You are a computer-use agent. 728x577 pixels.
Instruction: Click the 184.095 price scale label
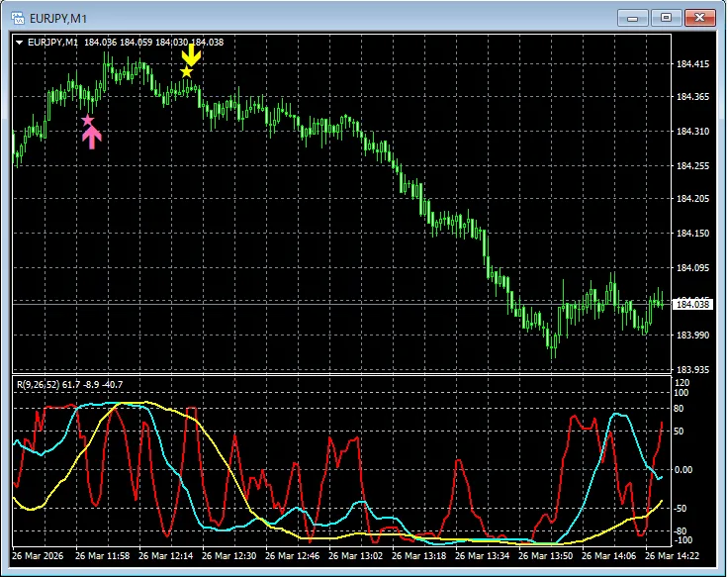click(x=692, y=267)
